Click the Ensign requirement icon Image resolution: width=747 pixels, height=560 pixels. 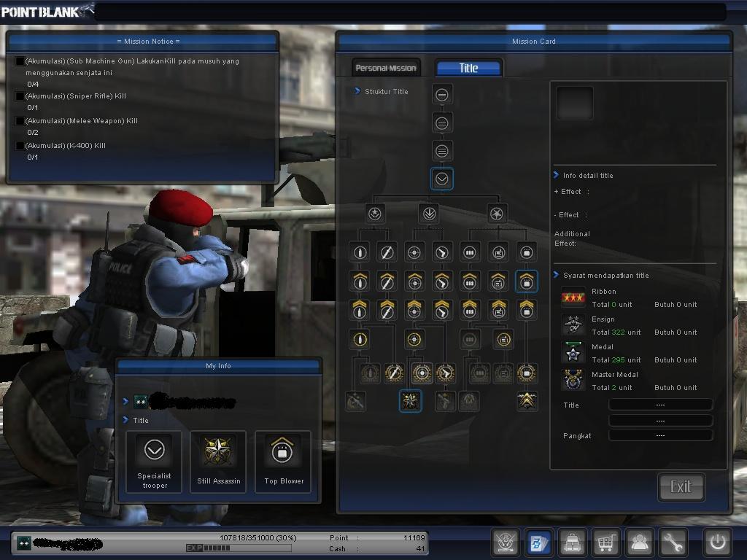573,325
